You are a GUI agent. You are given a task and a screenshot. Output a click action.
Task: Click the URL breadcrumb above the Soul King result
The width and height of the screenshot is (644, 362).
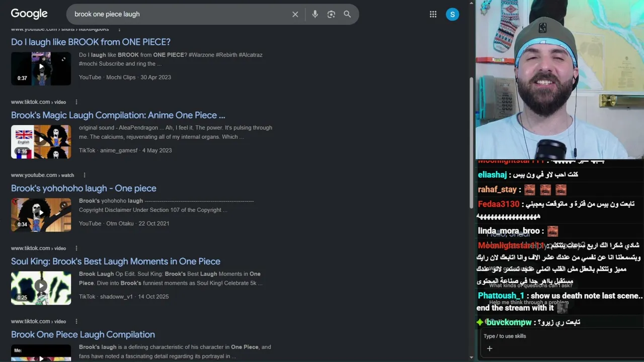(x=38, y=248)
